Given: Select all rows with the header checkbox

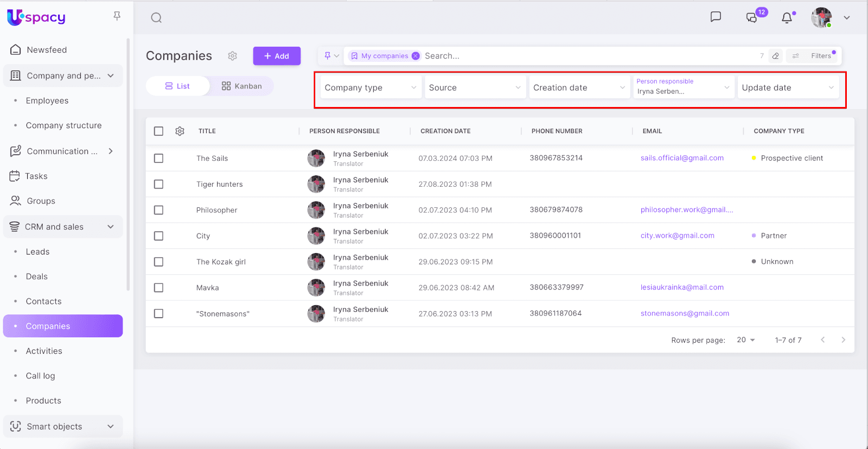Looking at the screenshot, I should click(x=158, y=131).
